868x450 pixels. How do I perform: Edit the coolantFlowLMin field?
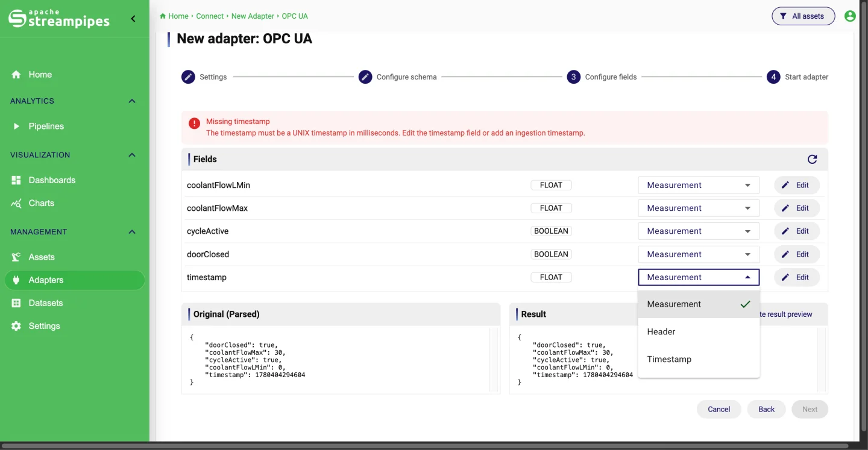point(796,186)
